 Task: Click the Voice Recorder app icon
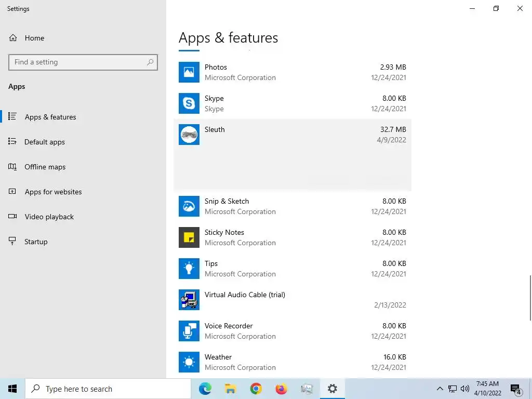tap(189, 331)
